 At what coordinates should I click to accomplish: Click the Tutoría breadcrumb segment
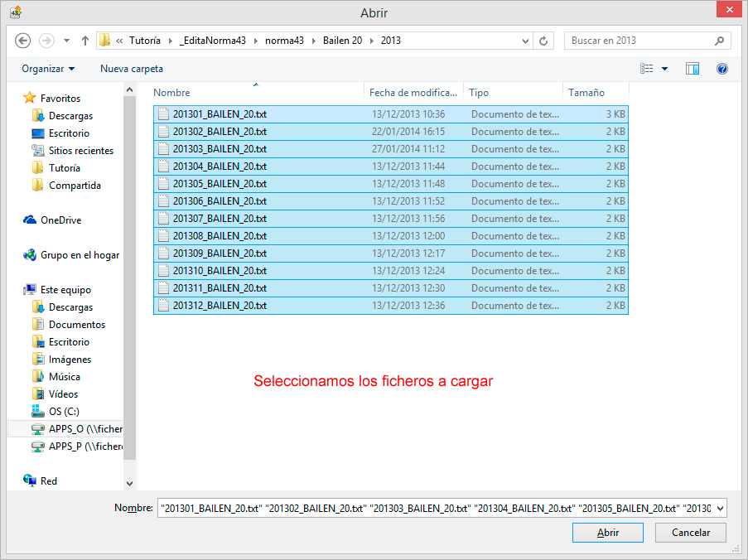(x=144, y=41)
